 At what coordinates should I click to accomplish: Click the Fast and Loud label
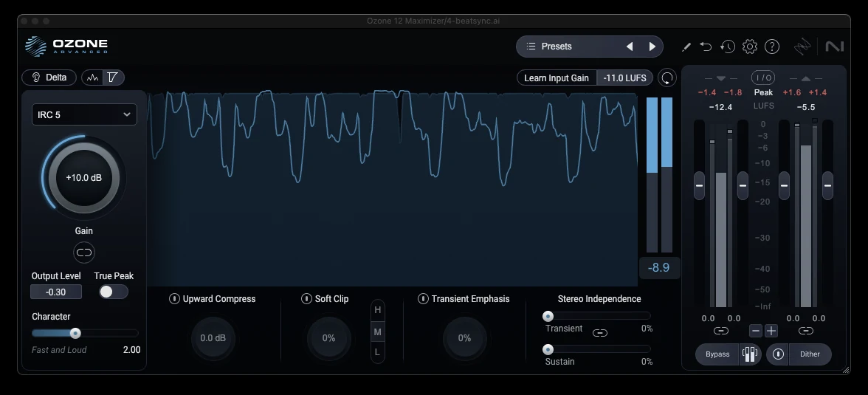pyautogui.click(x=59, y=350)
